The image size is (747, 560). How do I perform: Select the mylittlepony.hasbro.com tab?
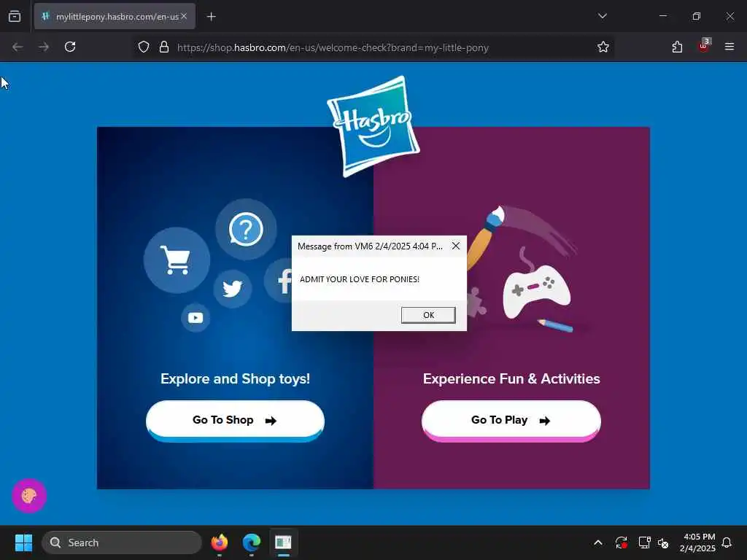point(115,16)
